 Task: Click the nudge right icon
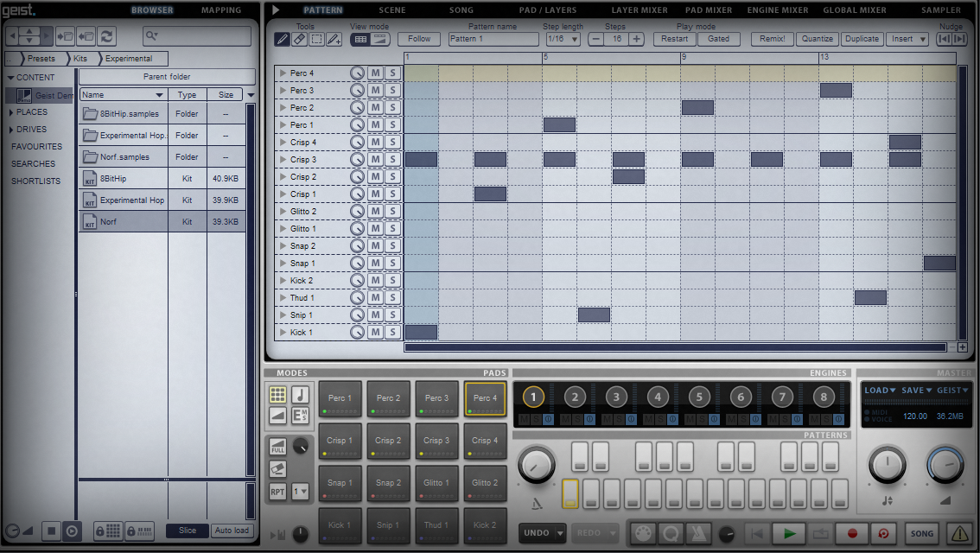(960, 39)
